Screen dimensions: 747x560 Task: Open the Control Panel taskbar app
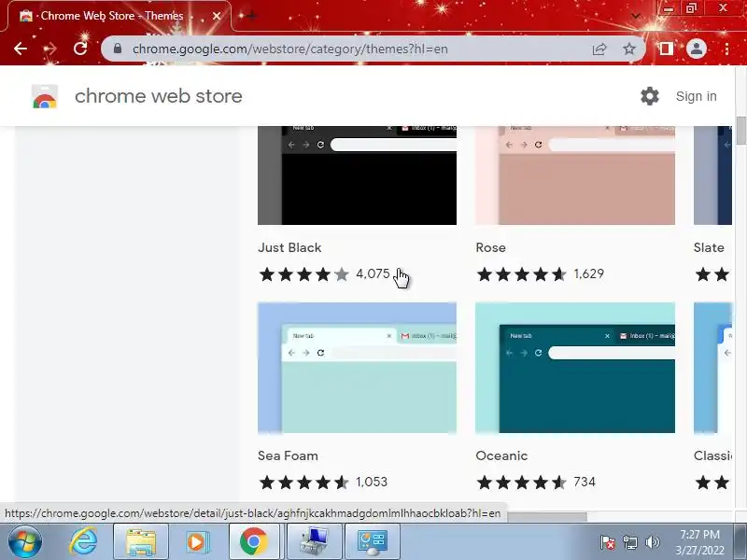click(x=372, y=542)
